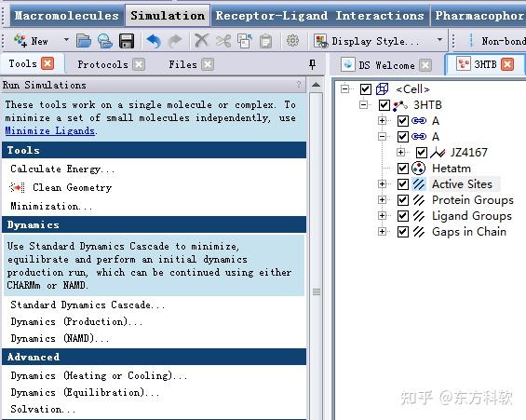Click the open from web/URL icon

[105, 41]
